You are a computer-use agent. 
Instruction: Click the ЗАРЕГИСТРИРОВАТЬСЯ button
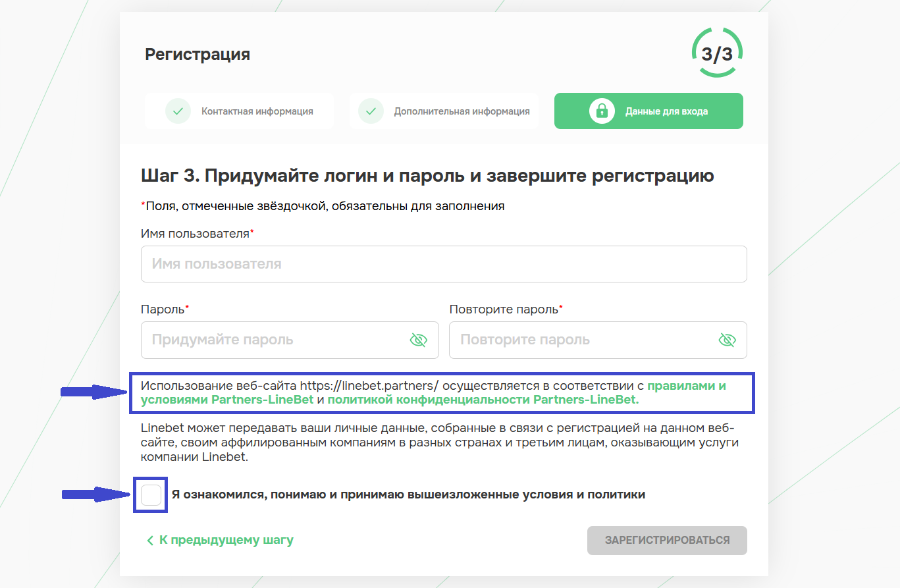[667, 540]
